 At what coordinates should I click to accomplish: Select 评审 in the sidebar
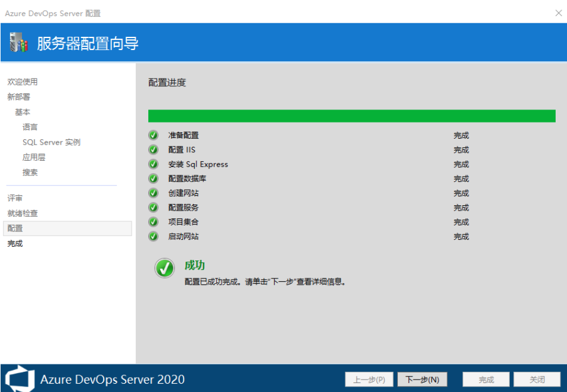15,198
